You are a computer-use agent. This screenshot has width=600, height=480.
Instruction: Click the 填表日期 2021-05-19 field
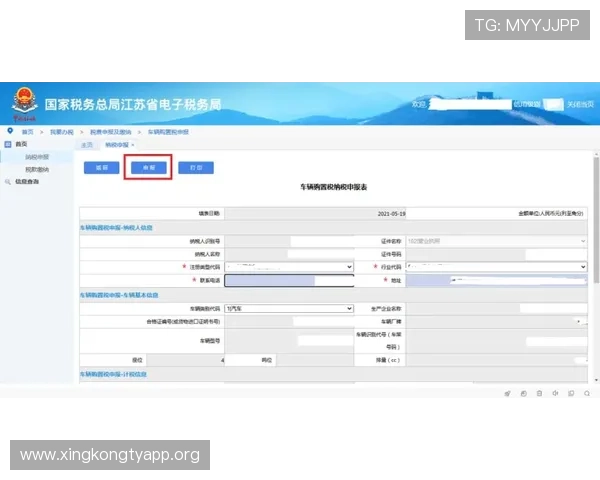pyautogui.click(x=315, y=214)
